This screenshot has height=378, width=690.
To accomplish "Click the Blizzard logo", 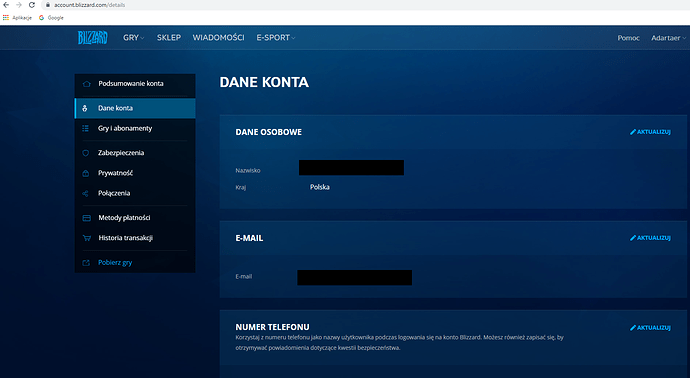I will coord(92,38).
